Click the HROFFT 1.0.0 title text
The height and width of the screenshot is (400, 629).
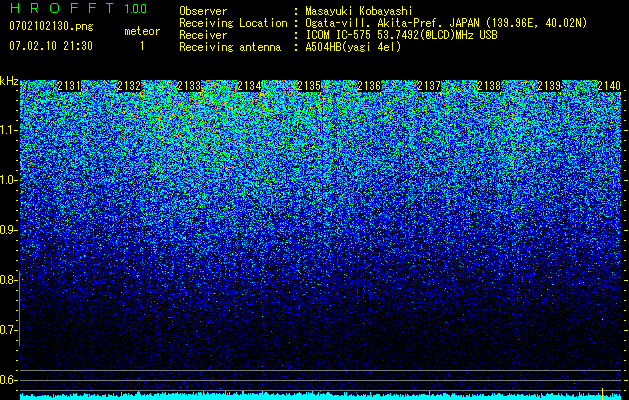click(78, 8)
